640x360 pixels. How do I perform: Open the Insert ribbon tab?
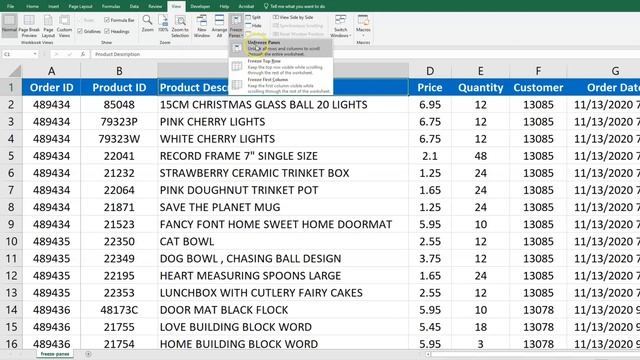coord(53,6)
